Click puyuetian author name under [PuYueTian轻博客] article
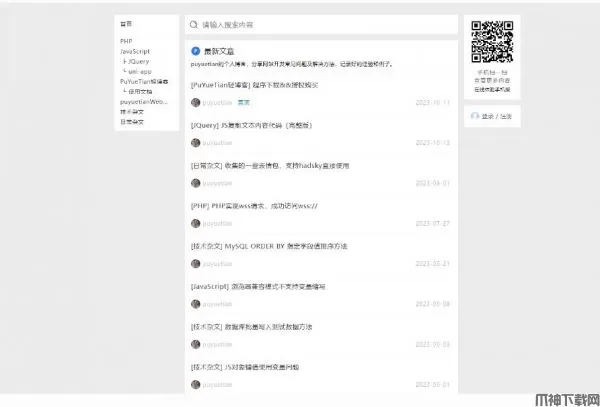600x407 pixels. 217,103
